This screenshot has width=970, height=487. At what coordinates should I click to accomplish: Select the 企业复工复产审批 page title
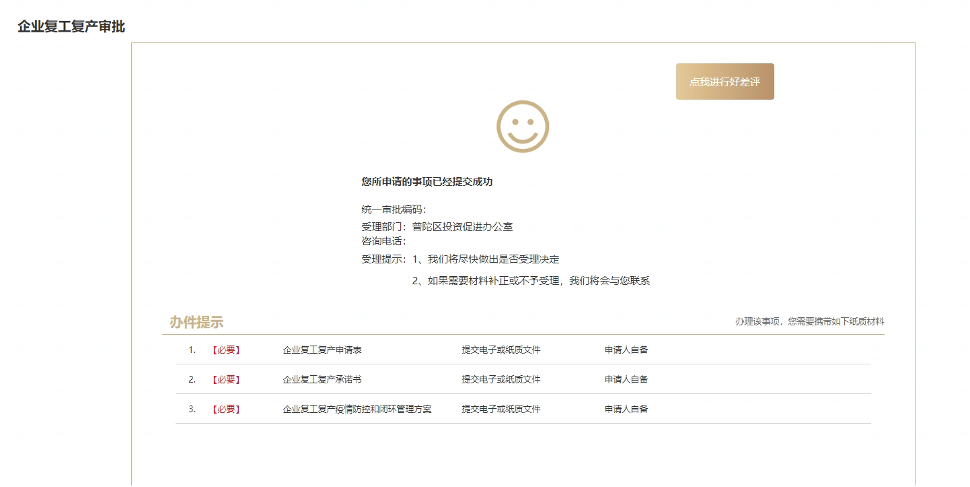(x=71, y=26)
